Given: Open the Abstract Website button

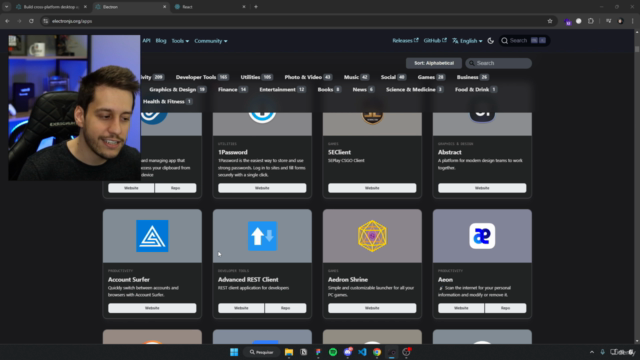Looking at the screenshot, I should [482, 188].
